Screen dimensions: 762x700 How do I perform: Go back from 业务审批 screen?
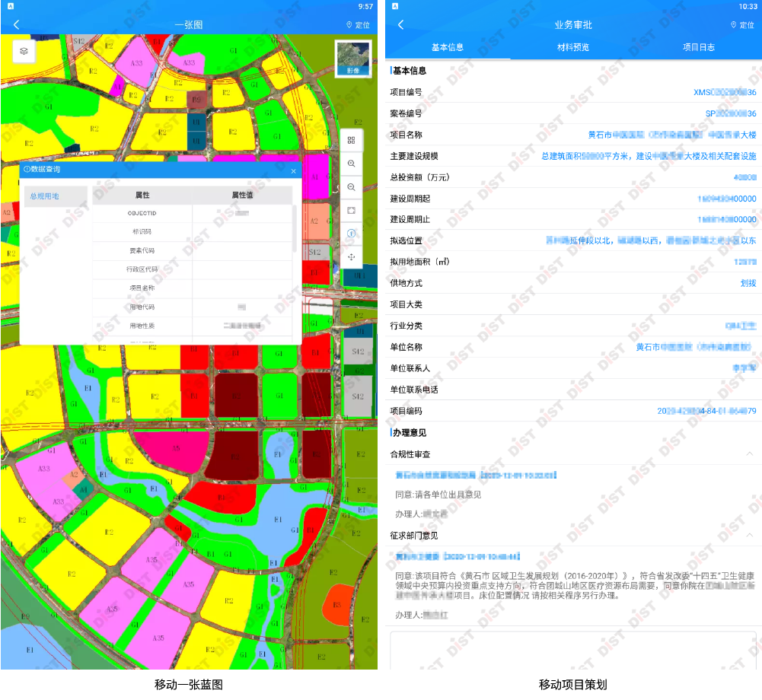point(401,25)
